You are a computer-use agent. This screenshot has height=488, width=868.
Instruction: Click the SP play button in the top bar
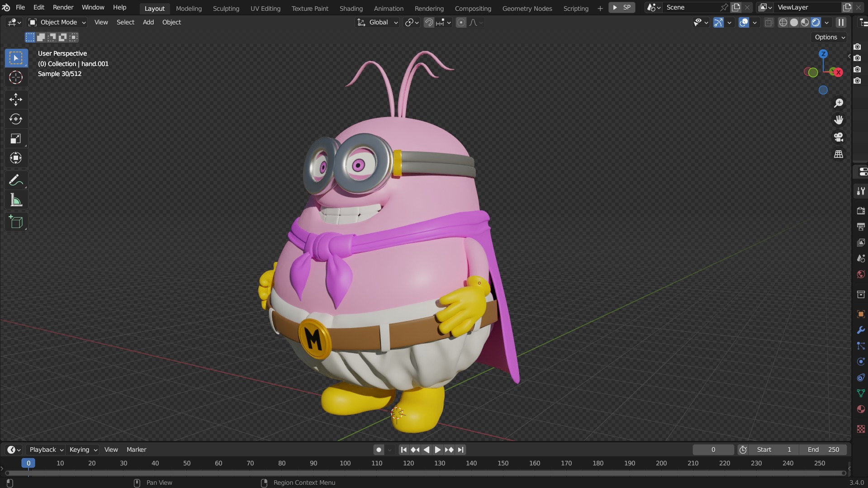[x=622, y=7]
